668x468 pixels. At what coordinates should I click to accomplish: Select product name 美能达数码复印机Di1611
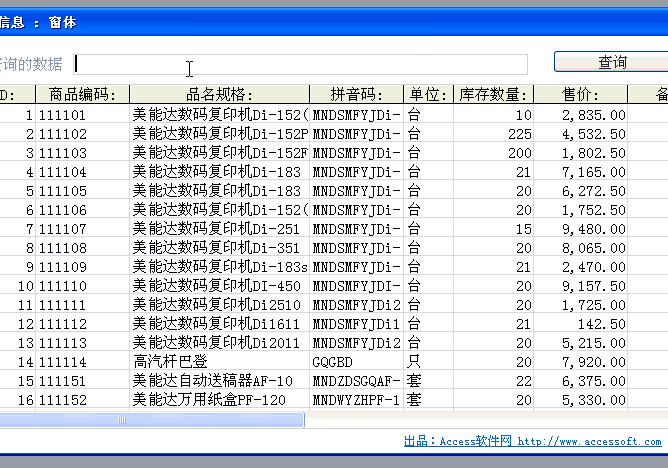coord(219,324)
